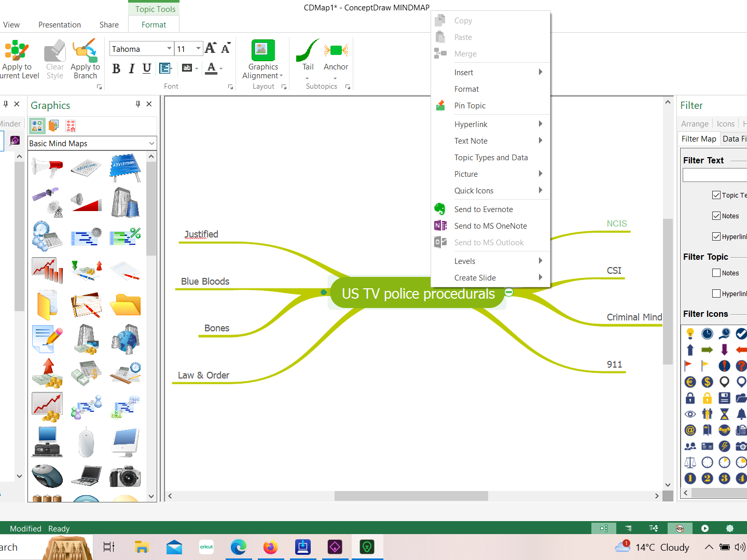The image size is (747, 560).
Task: Choose Create Slide from the context menu
Action: click(475, 277)
